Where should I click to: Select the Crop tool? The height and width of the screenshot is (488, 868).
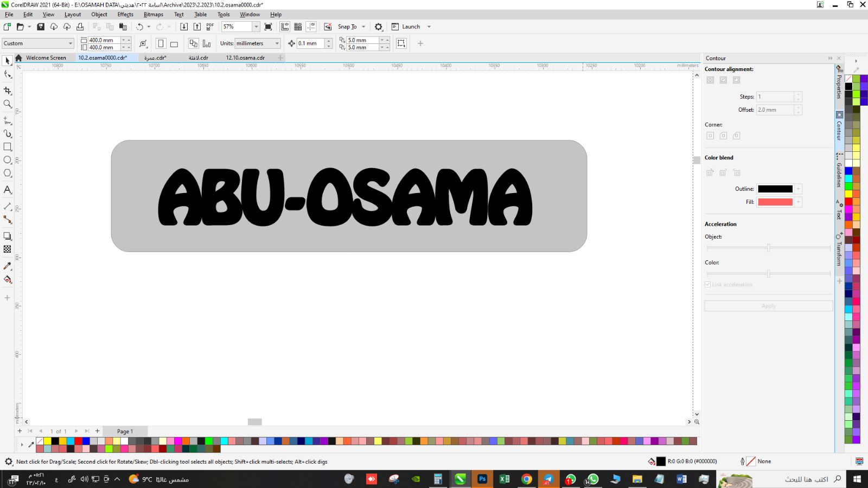click(8, 91)
